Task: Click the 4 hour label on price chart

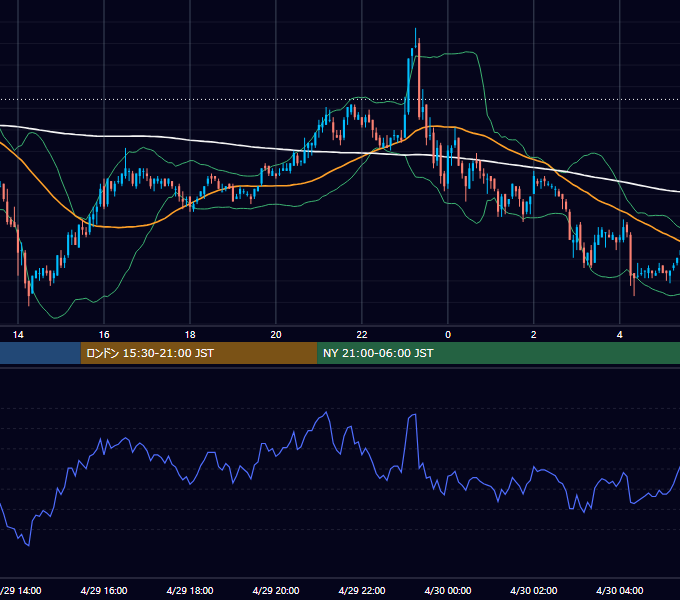Action: click(620, 335)
